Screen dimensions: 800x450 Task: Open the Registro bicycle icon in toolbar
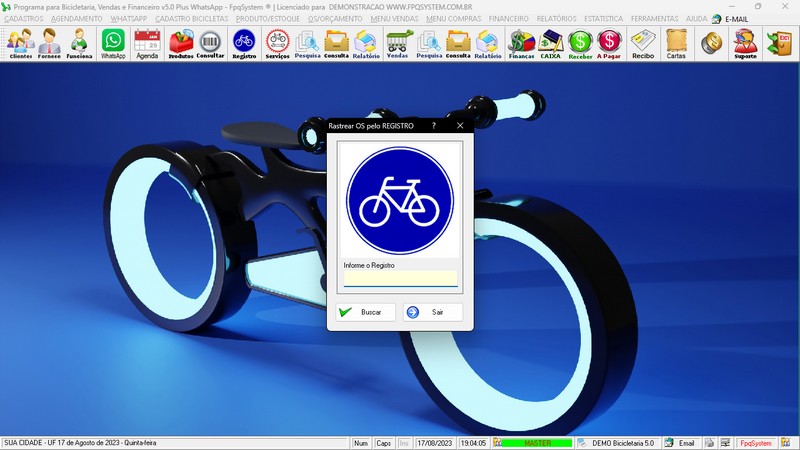[243, 43]
